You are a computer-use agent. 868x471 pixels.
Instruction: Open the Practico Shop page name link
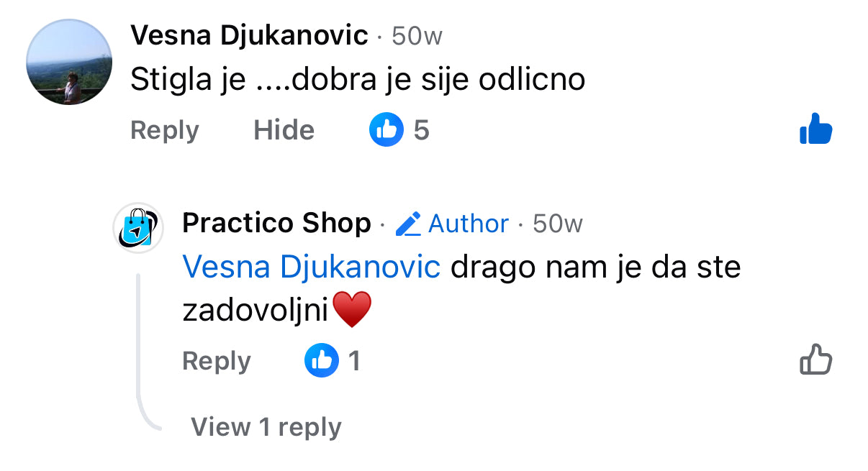[x=276, y=223]
